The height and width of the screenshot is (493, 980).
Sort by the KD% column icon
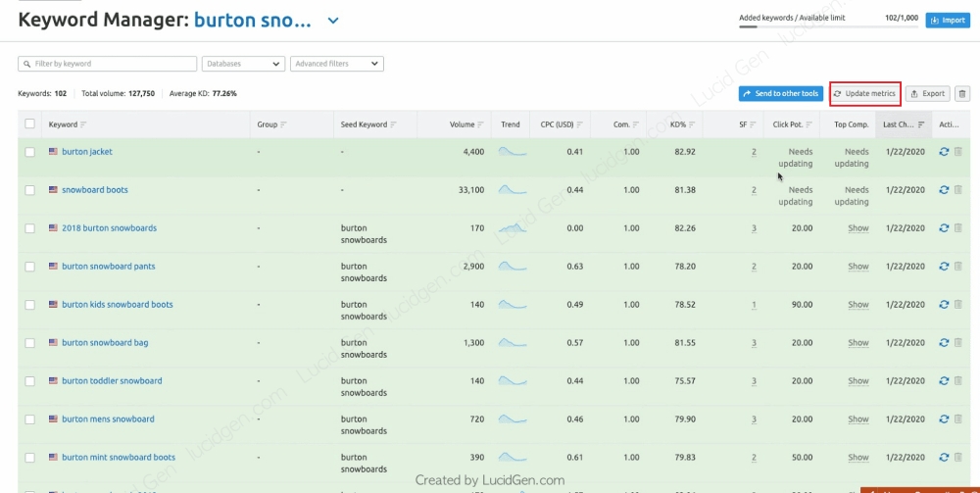pyautogui.click(x=693, y=124)
